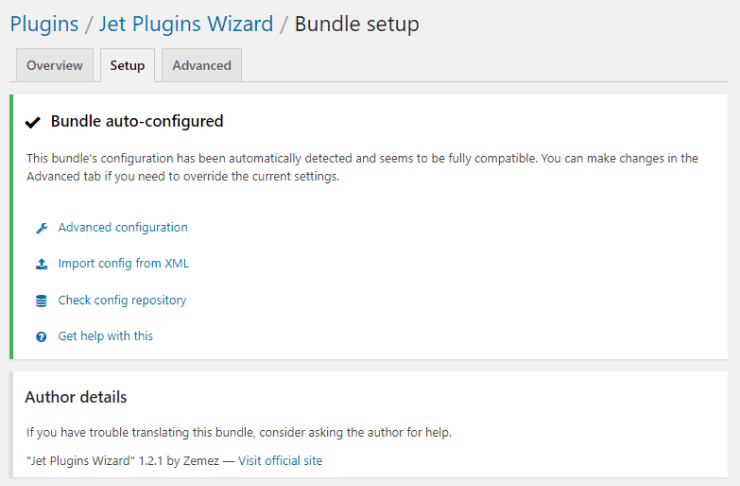Choose Import config from XML
Viewport: 740px width, 486px height.
(x=123, y=263)
